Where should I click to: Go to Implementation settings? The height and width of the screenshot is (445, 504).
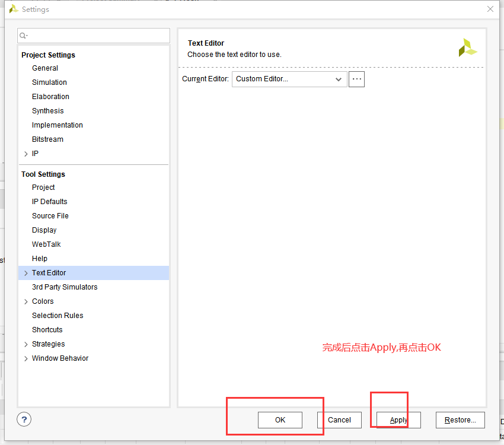[x=57, y=125]
